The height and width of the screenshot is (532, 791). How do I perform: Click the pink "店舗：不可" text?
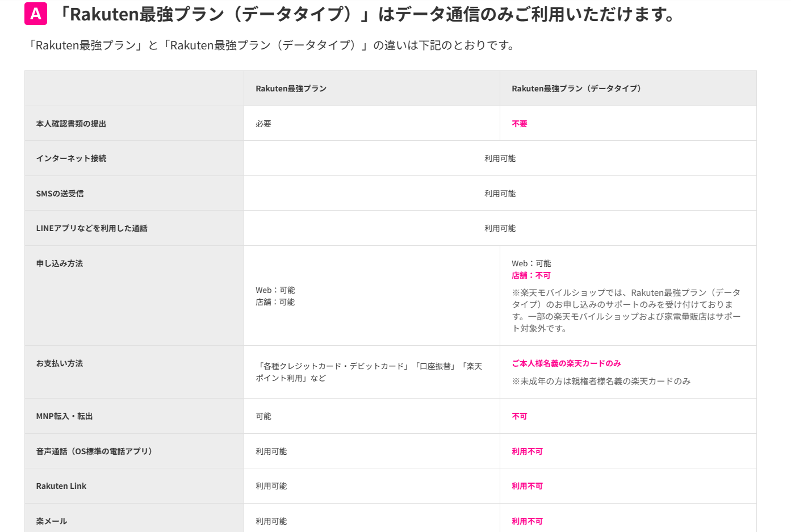click(531, 275)
